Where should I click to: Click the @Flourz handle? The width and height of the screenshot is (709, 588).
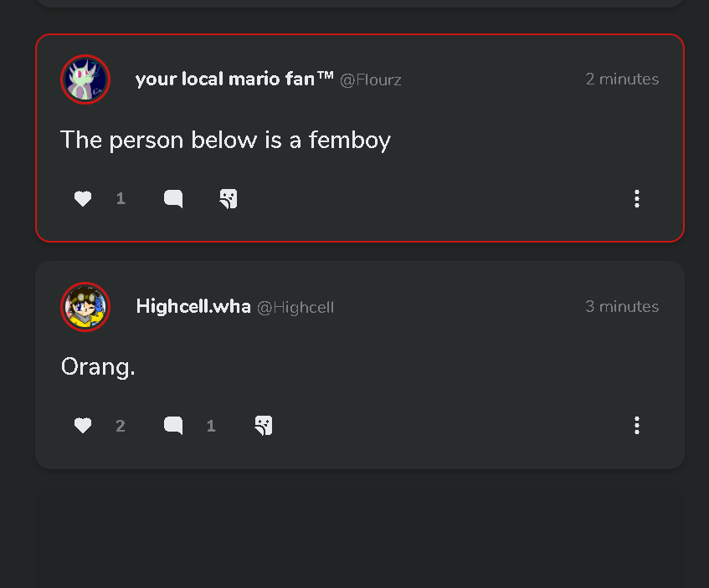371,80
